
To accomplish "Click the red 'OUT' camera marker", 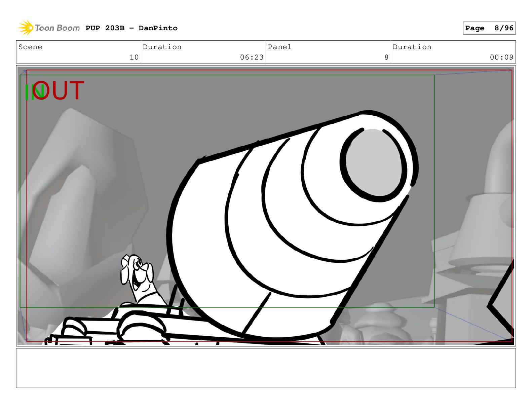I will 58,90.
